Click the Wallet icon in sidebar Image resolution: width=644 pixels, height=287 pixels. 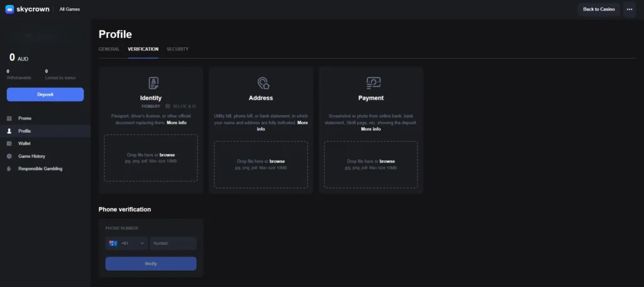(x=9, y=143)
